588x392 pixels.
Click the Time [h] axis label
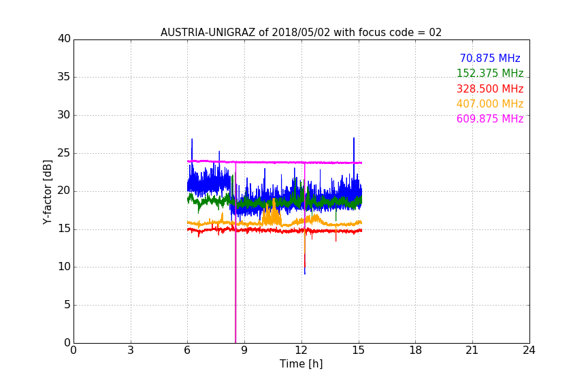coord(301,363)
